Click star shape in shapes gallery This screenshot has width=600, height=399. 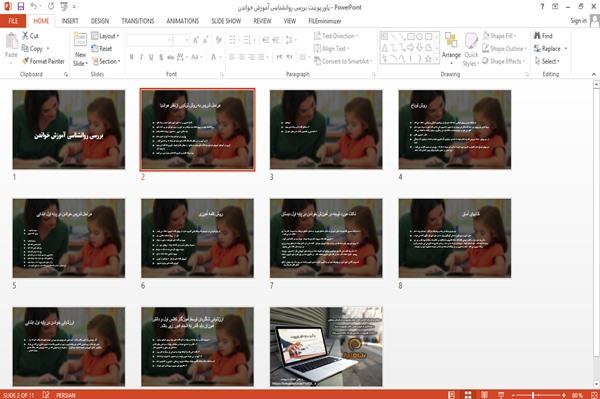click(429, 59)
